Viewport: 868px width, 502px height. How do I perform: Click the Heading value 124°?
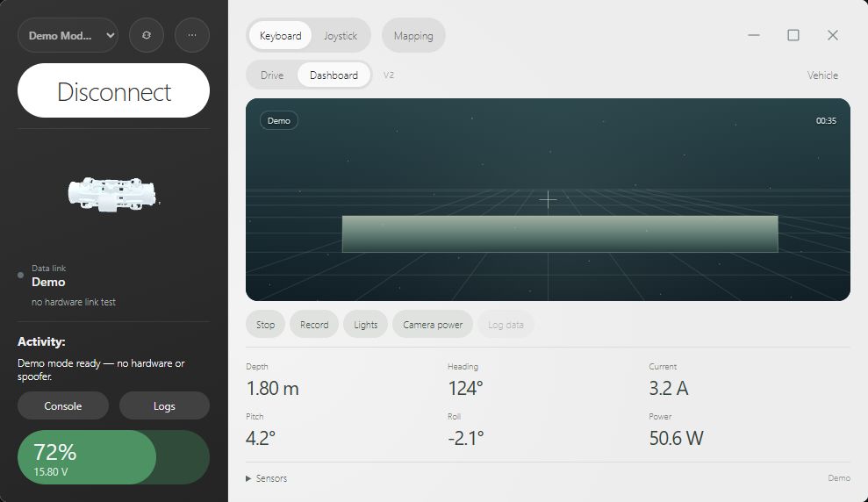point(465,388)
